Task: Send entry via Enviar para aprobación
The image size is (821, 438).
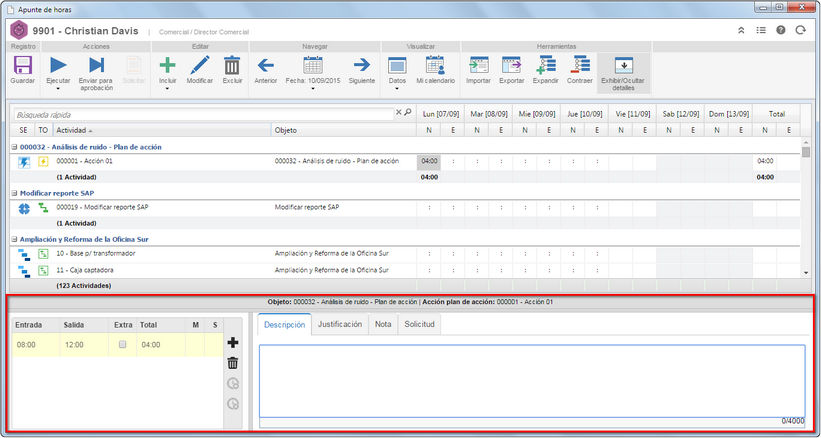Action: (x=95, y=73)
